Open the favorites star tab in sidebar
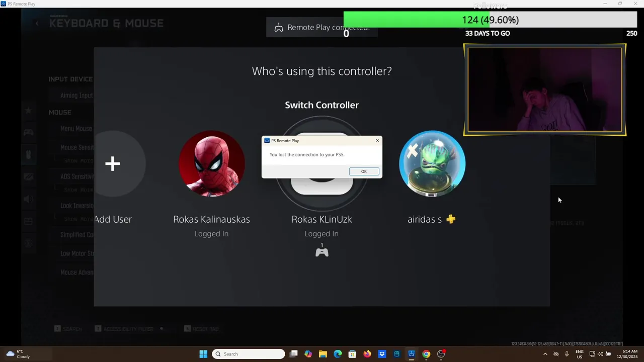 click(28, 111)
